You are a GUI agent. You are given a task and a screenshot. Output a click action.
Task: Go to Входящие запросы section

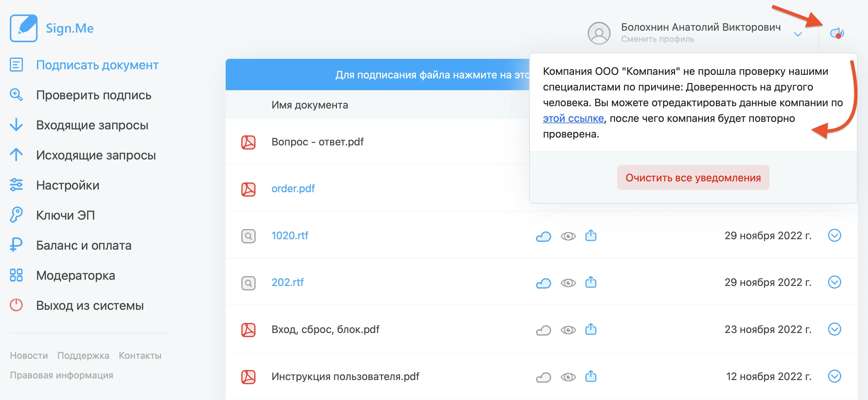tap(92, 125)
